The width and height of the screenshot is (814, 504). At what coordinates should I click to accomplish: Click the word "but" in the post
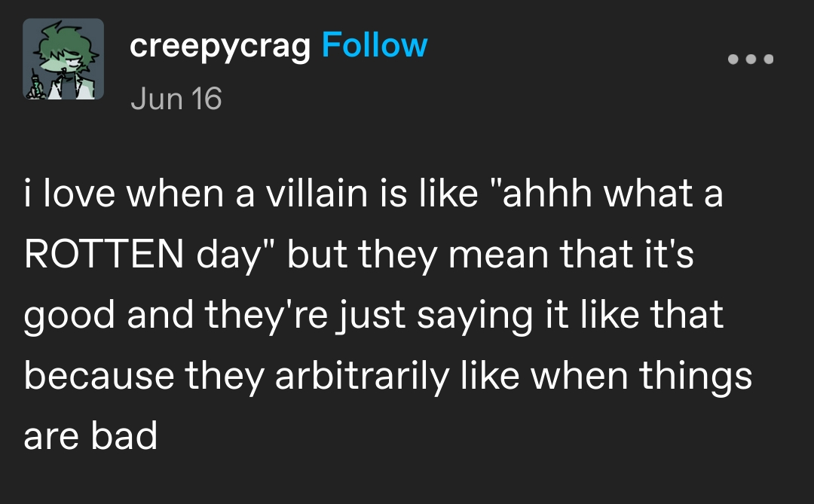click(x=317, y=255)
